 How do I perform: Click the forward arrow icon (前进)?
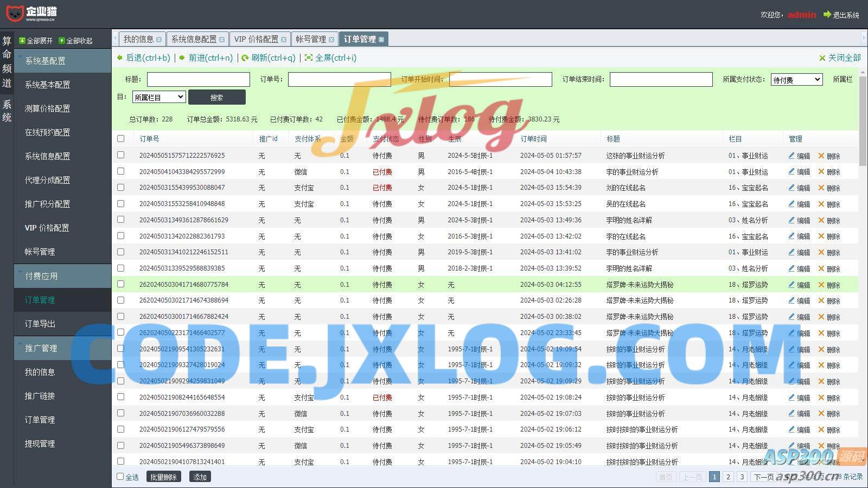pyautogui.click(x=182, y=58)
